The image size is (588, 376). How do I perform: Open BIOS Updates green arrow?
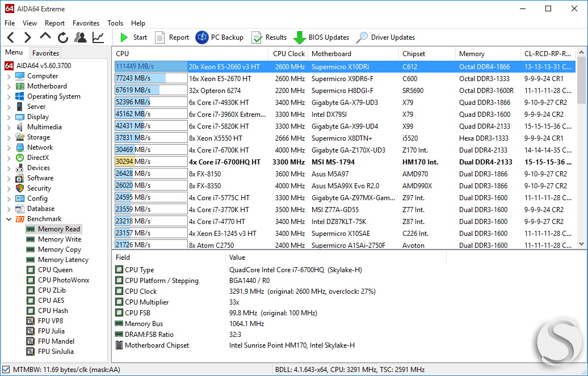click(299, 37)
